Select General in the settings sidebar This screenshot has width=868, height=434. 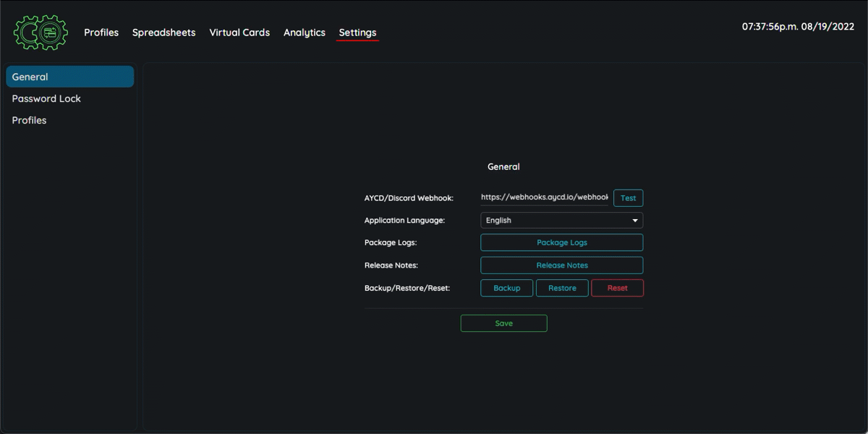pos(69,77)
